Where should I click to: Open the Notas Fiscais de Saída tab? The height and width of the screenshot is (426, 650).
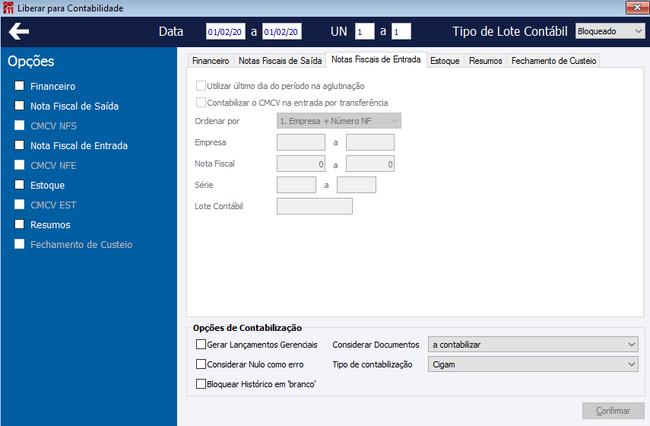point(280,61)
